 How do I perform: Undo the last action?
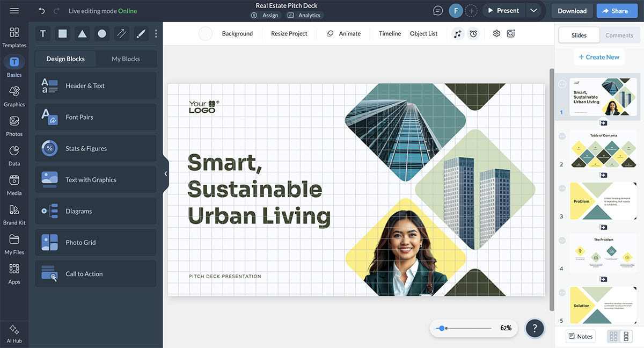(42, 11)
